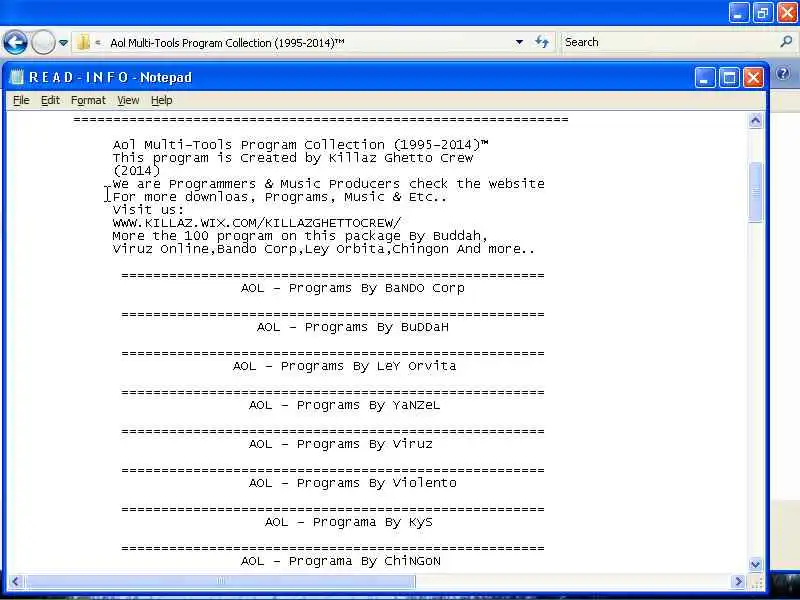The height and width of the screenshot is (600, 800).
Task: Click the Explorer window restore button
Action: [763, 13]
